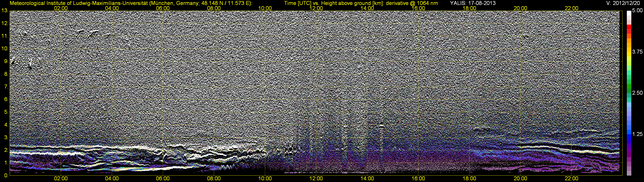The width and height of the screenshot is (644, 182).
Task: Click the 3 km height axis label
Action: [6, 137]
